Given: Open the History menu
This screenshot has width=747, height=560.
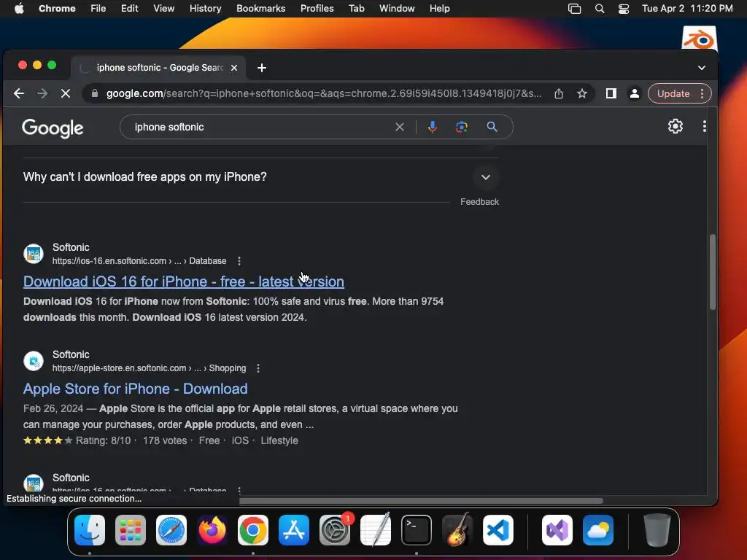Looking at the screenshot, I should [205, 9].
